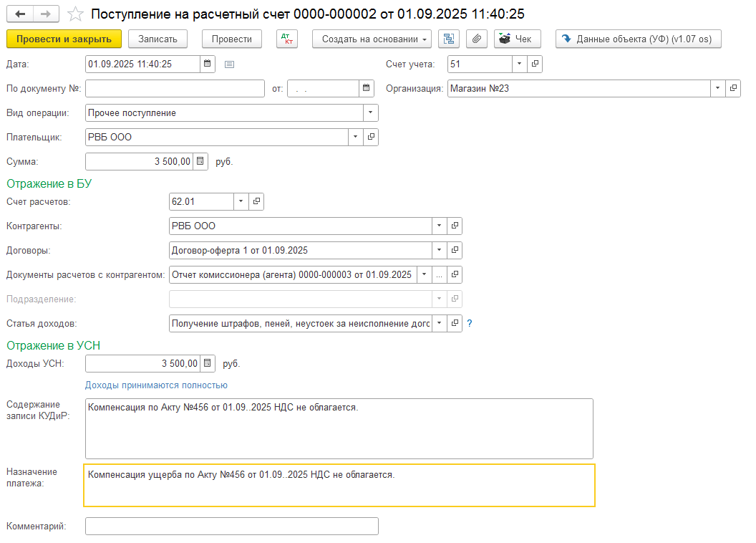Expand Вид операции dropdown
This screenshot has height=543, width=756.
[x=370, y=113]
